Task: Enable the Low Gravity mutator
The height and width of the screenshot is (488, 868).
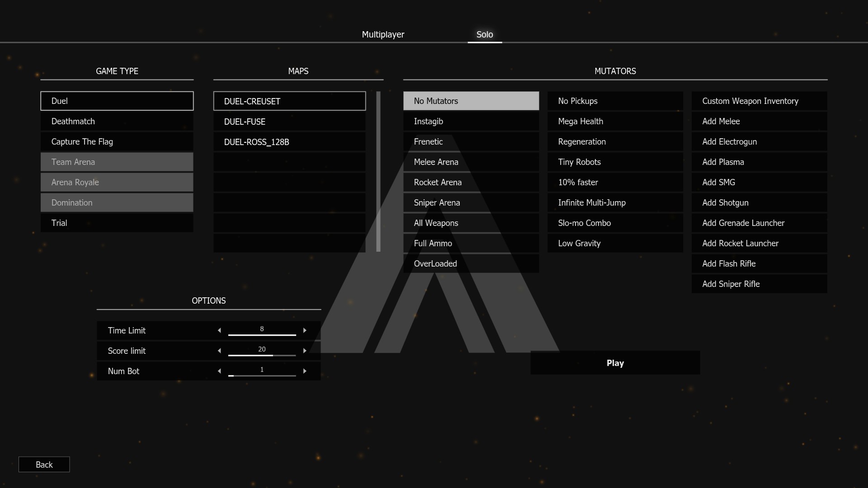Action: 615,243
